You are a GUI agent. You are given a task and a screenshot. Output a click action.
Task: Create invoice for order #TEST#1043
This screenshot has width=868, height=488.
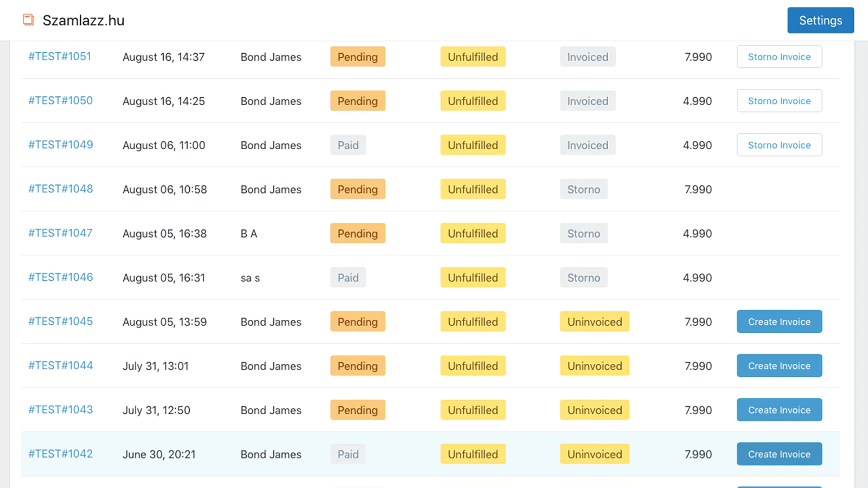[x=779, y=410]
